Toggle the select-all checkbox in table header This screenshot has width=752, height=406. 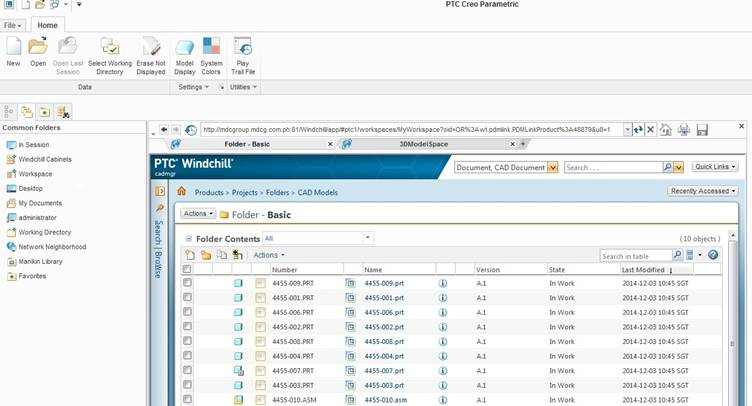[187, 269]
